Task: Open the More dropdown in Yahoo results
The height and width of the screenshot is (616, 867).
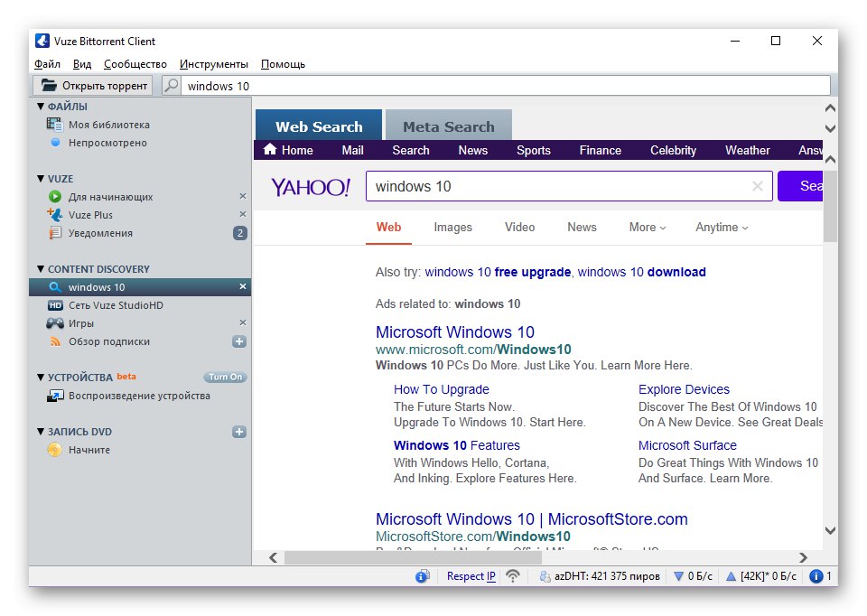Action: pos(648,228)
